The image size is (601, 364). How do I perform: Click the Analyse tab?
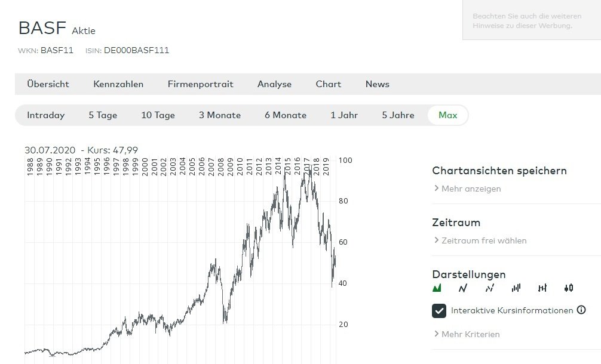click(x=274, y=84)
